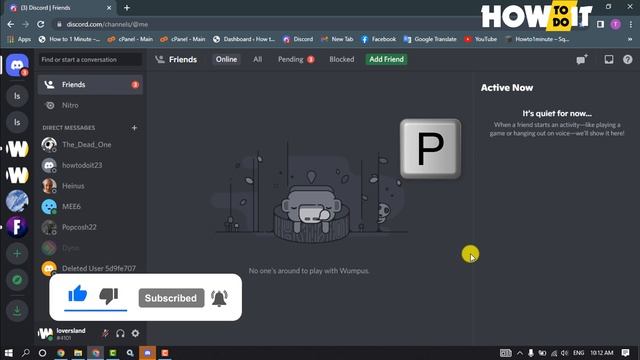Click the Add a Server plus icon
The width and height of the screenshot is (640, 360).
17,253
